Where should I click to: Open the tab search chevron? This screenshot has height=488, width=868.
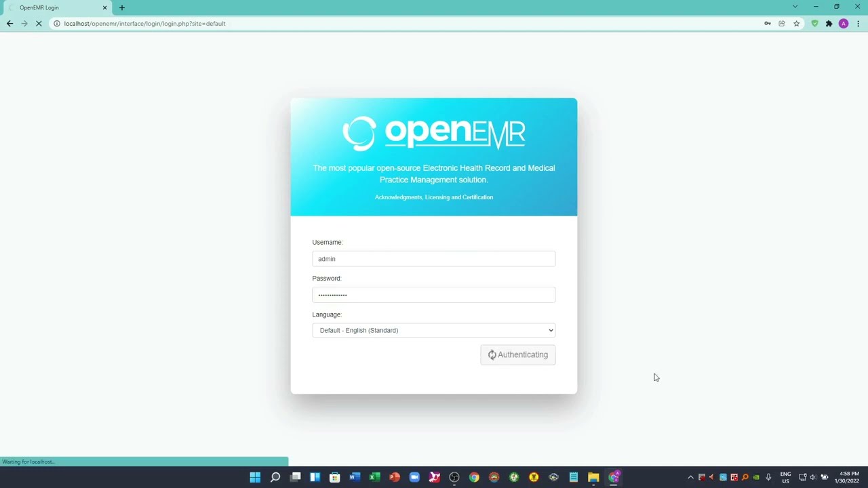point(795,7)
